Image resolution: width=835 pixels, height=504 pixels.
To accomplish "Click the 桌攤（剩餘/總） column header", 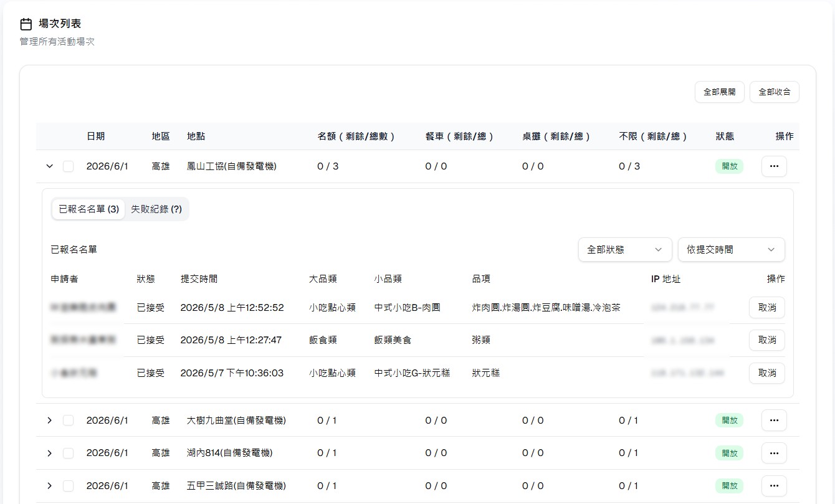I will click(x=556, y=136).
